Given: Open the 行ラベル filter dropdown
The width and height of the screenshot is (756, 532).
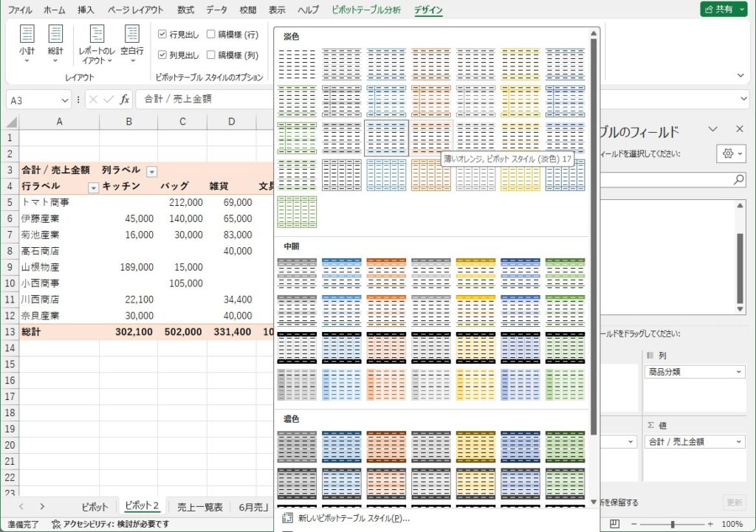Looking at the screenshot, I should pyautogui.click(x=94, y=187).
